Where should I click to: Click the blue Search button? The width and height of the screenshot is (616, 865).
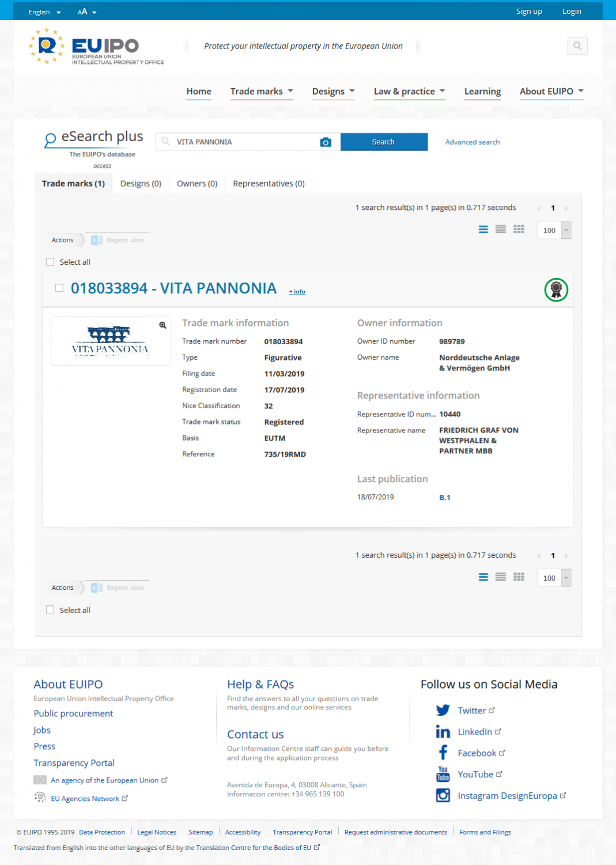(x=384, y=142)
